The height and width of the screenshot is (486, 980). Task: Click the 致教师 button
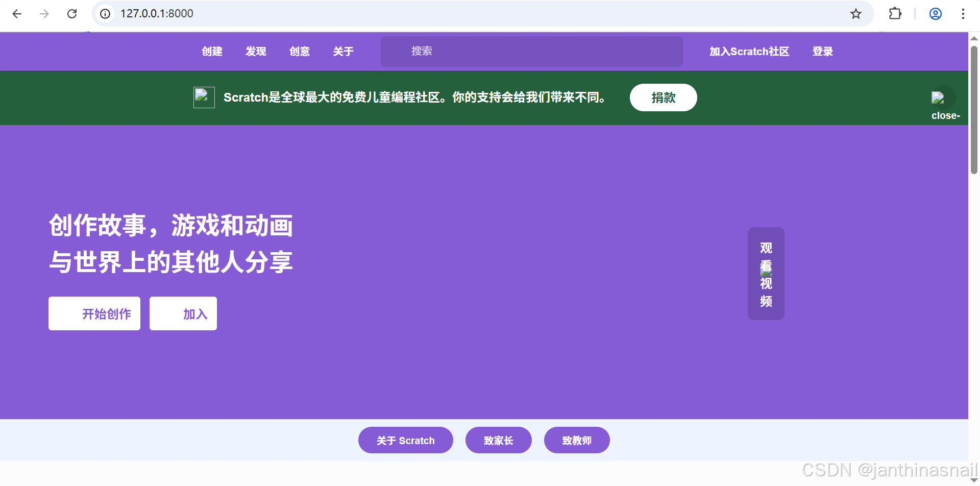point(577,440)
